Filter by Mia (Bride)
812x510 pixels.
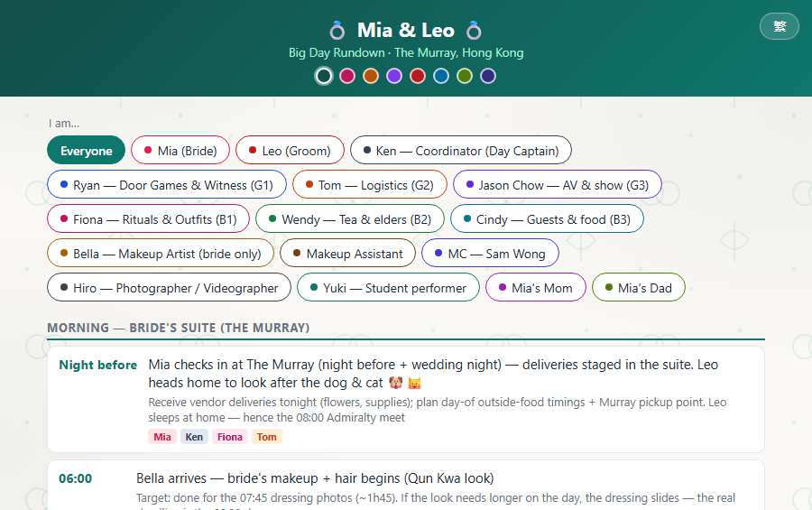pos(180,151)
